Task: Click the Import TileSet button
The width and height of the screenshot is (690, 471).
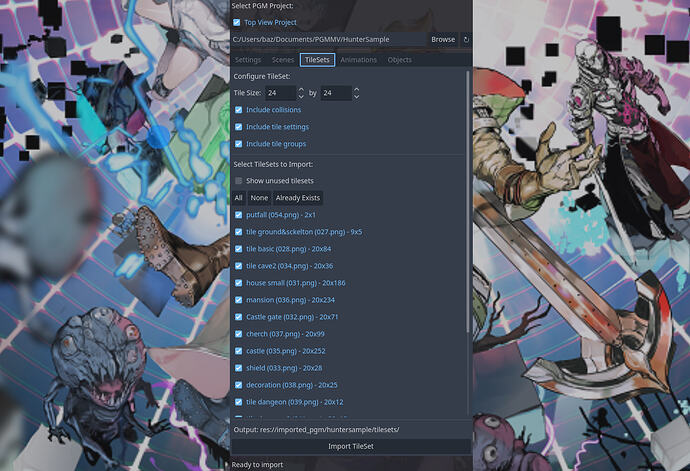Action: coord(351,446)
